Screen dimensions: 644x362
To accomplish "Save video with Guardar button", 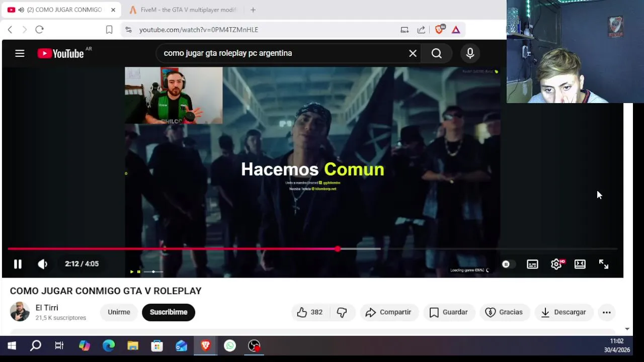I will pos(449,312).
